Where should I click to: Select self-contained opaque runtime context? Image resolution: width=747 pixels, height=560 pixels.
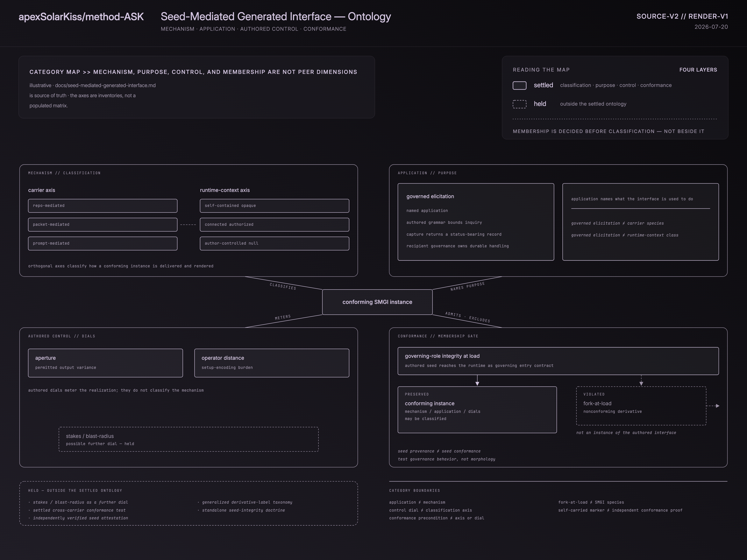coord(274,206)
